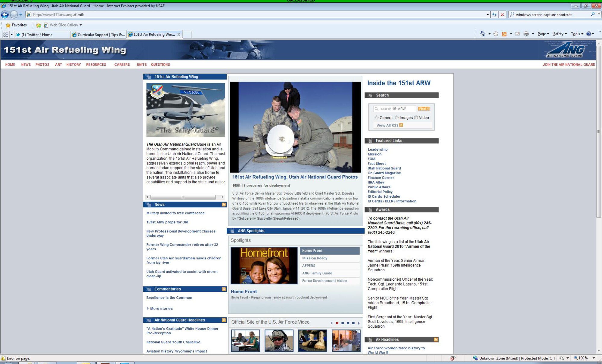Click the RSS icon next to View All RSS
Viewport: 602px width, 364px height.
401,125
